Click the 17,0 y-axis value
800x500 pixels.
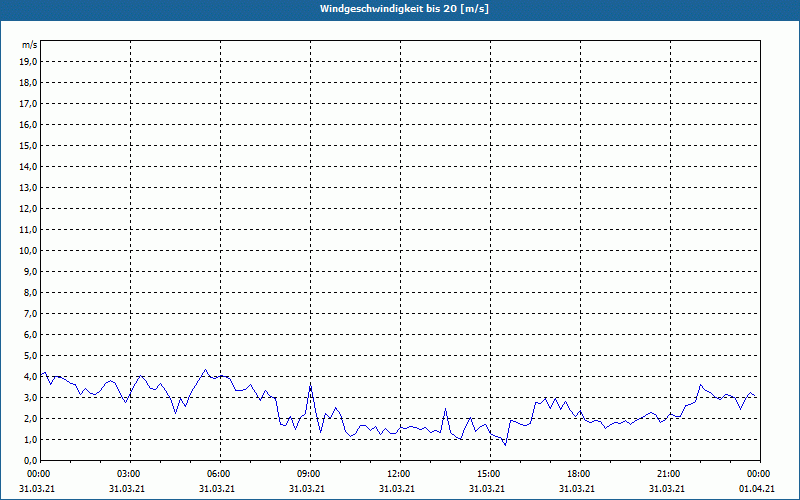(x=29, y=103)
